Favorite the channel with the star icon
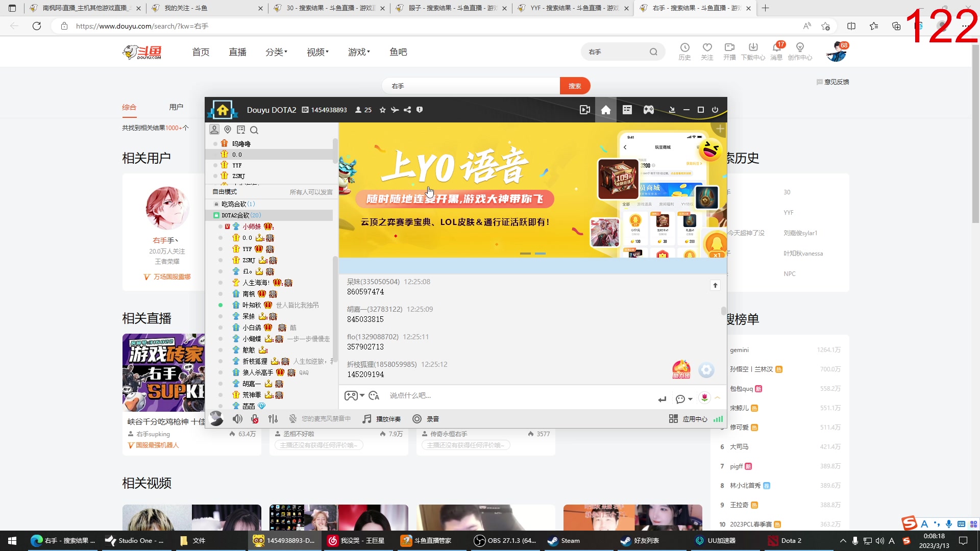980x551 pixels. [383, 110]
